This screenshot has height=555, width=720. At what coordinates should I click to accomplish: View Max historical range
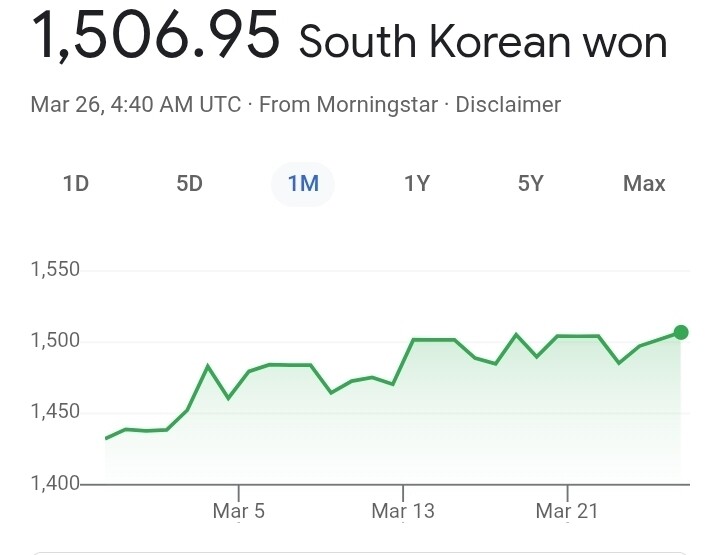coord(644,184)
